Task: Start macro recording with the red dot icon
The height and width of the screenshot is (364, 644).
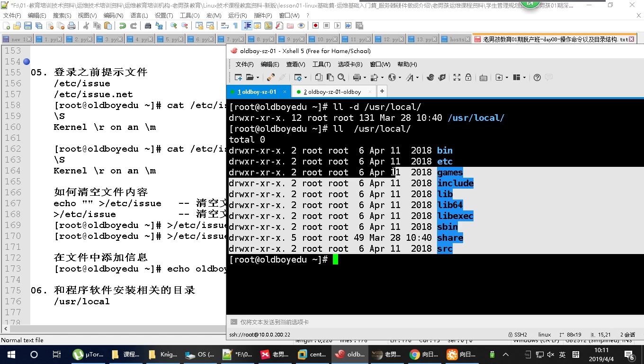Action: [x=315, y=26]
